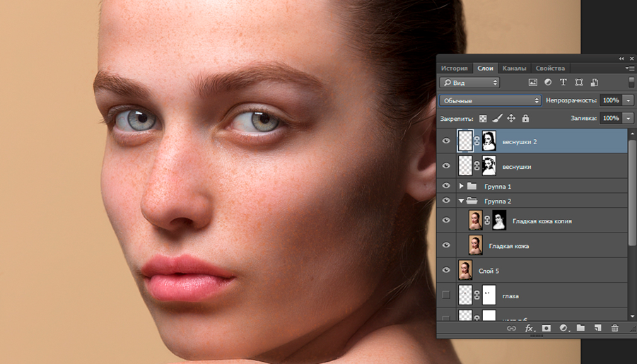The width and height of the screenshot is (637, 364).
Task: Click layers list vertical scrollbar thumb
Action: pyautogui.click(x=632, y=192)
